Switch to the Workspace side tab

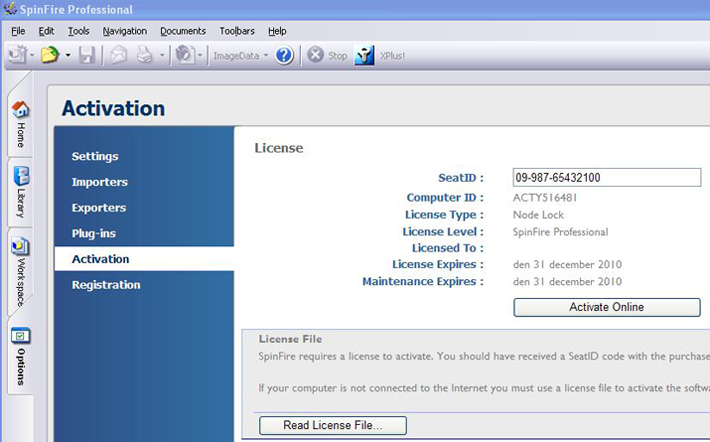pos(20,272)
